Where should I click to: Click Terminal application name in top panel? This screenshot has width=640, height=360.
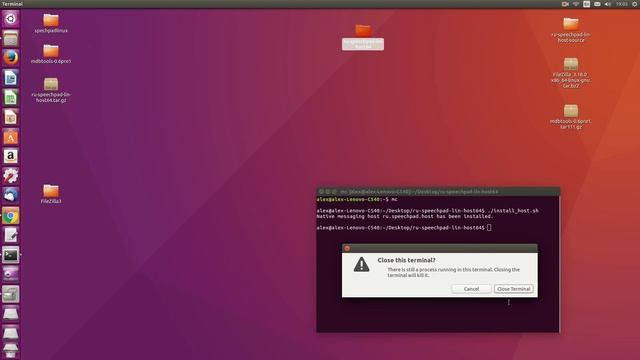tap(12, 4)
